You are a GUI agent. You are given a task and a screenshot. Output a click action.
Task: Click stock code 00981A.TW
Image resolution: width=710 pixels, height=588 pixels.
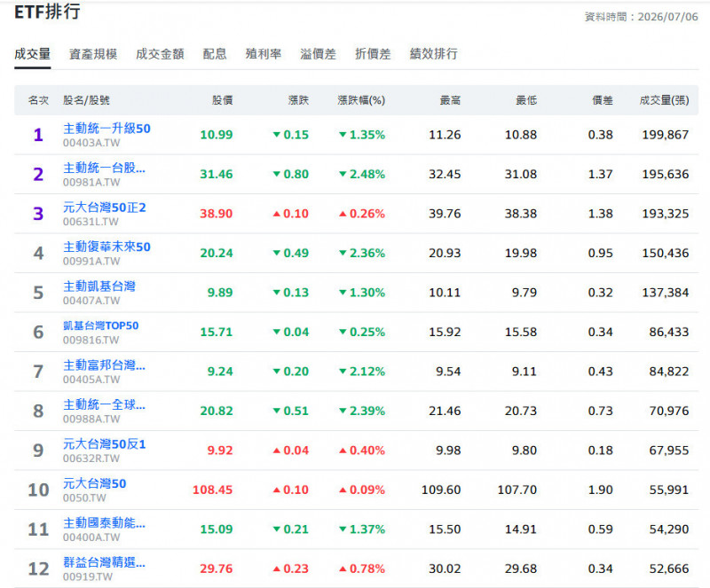click(91, 183)
